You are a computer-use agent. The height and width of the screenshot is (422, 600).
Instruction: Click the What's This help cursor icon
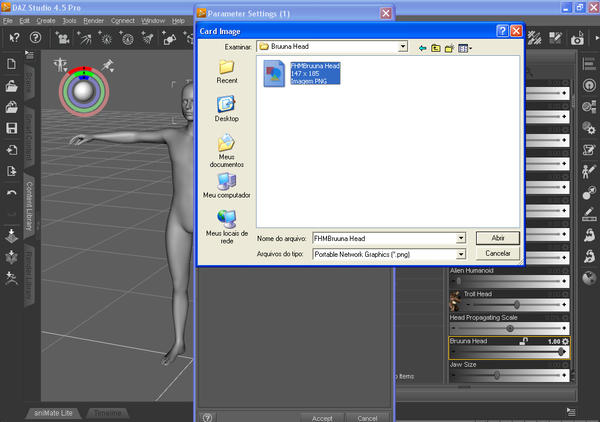click(x=14, y=37)
